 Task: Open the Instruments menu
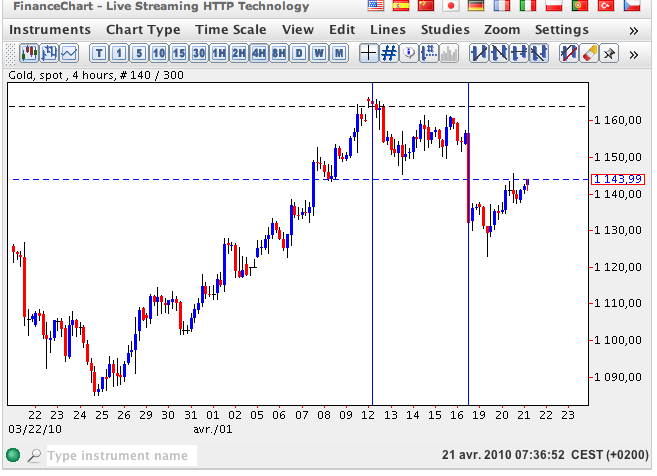pos(50,30)
